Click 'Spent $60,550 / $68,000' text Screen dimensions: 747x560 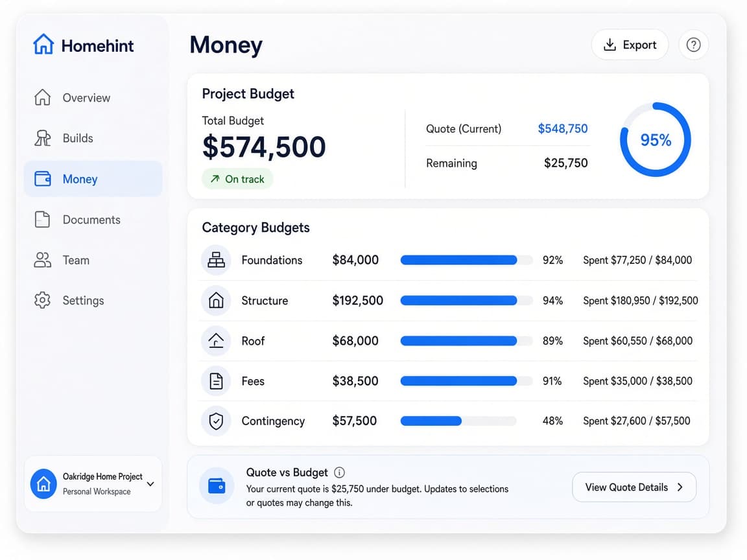pyautogui.click(x=638, y=341)
